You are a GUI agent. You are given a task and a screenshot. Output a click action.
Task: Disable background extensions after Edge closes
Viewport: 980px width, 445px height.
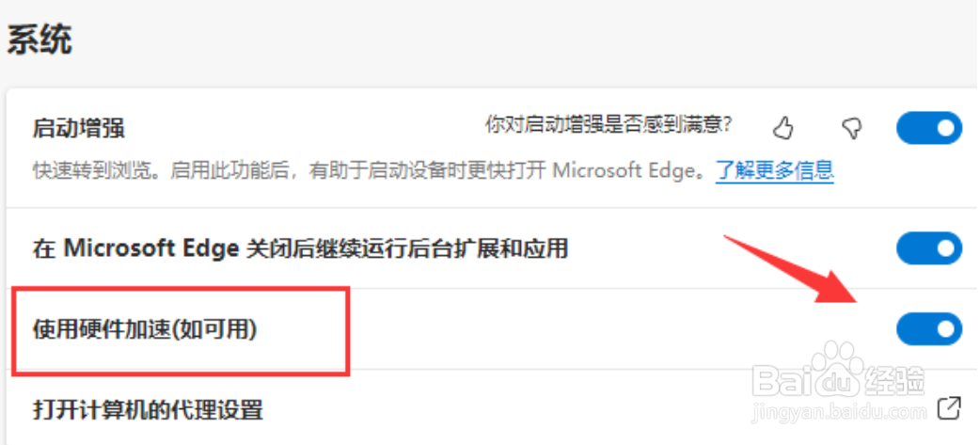coord(929,248)
